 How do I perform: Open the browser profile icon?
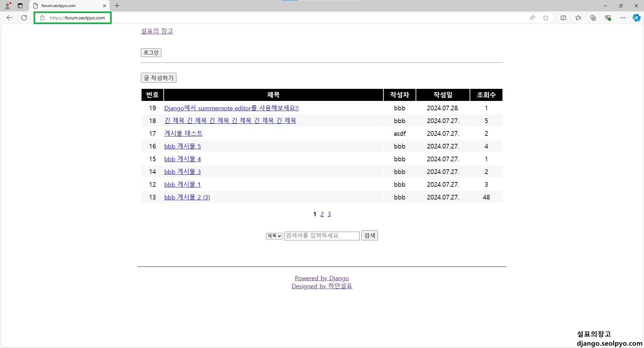pyautogui.click(x=7, y=6)
